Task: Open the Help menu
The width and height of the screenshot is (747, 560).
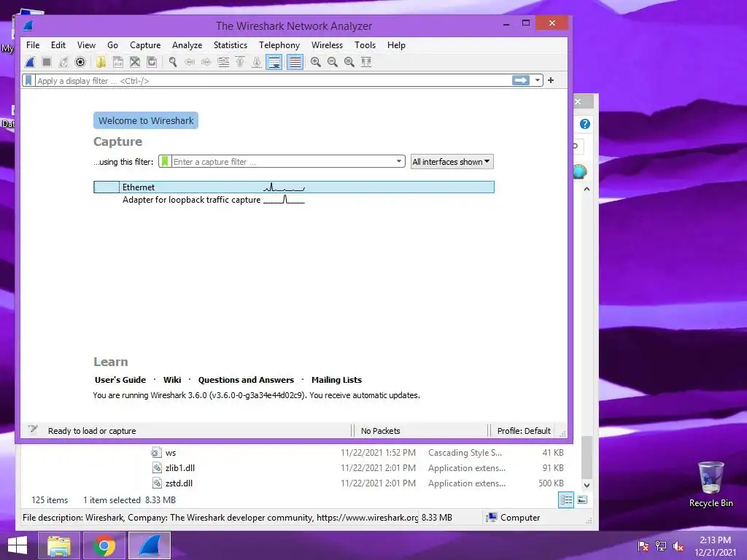Action: pyautogui.click(x=396, y=44)
